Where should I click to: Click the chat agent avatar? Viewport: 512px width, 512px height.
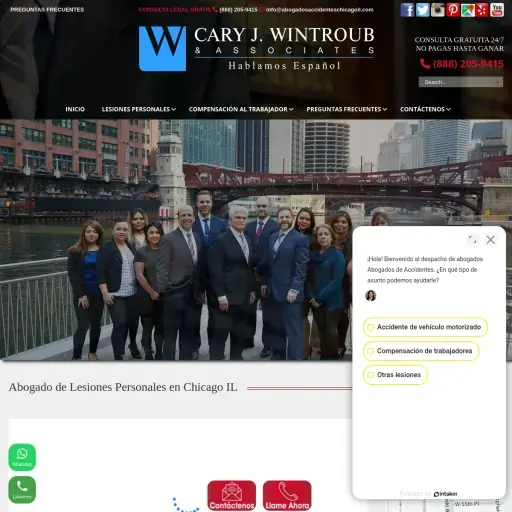point(371,295)
